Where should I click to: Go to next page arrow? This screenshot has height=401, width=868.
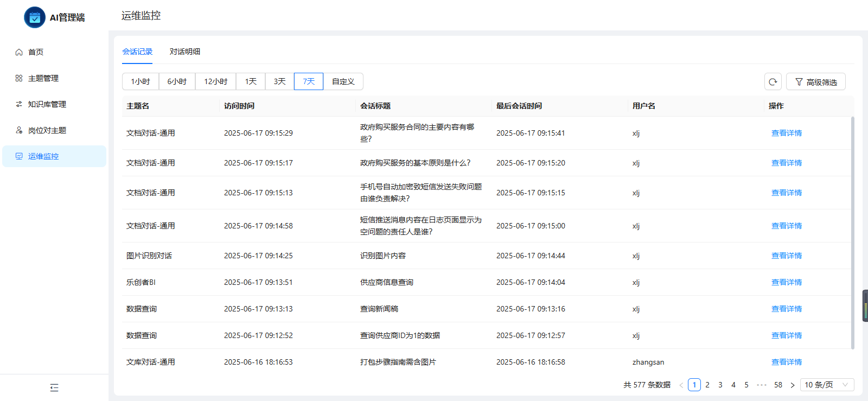click(x=793, y=385)
